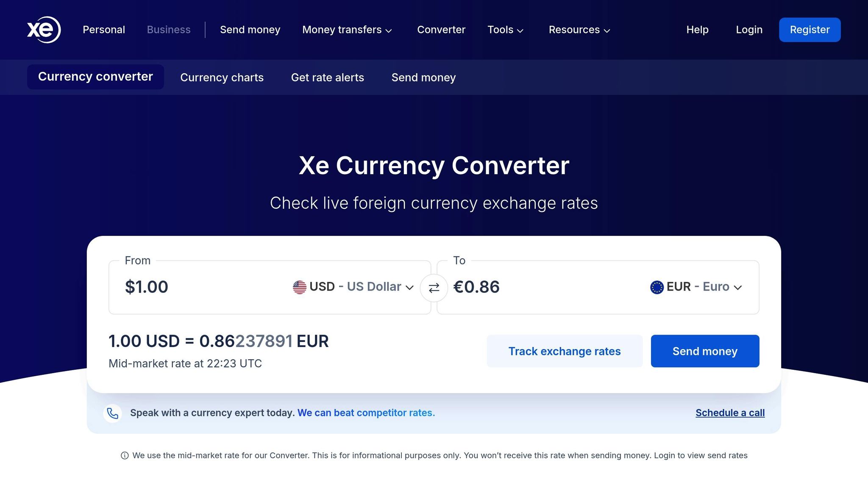
Task: Click the Xe logo icon
Action: coord(44,30)
